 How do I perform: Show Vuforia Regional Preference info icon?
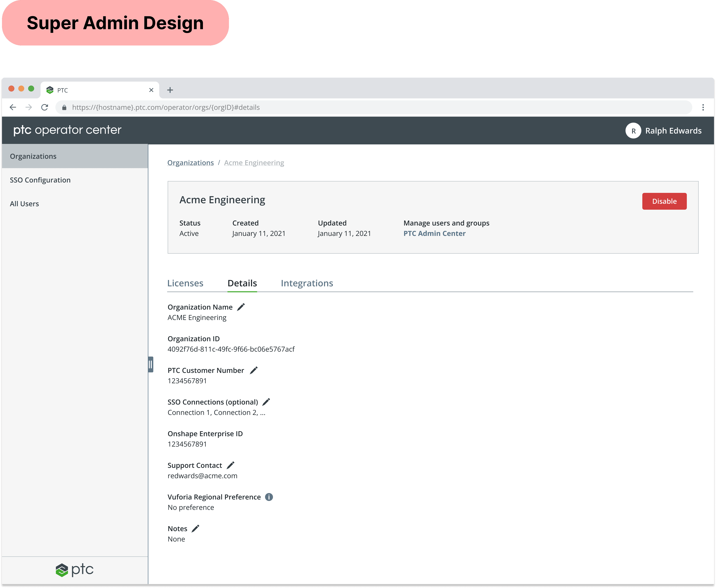pyautogui.click(x=269, y=497)
